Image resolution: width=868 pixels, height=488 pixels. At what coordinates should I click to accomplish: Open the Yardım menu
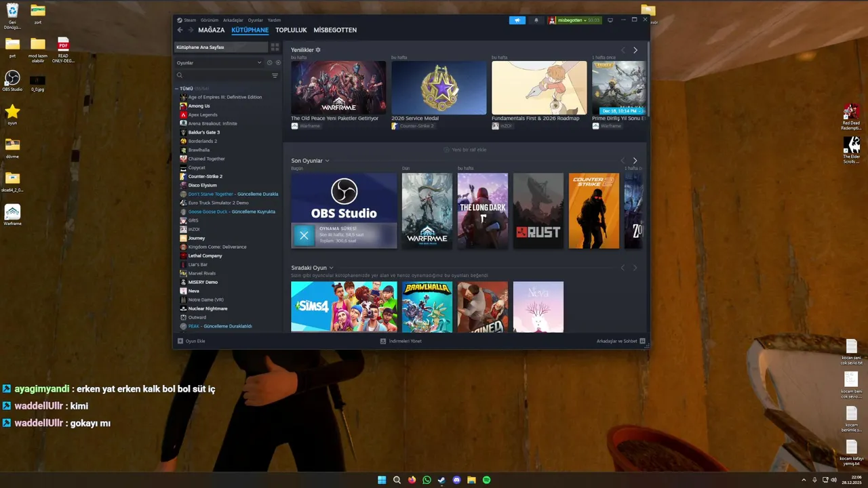coord(274,20)
